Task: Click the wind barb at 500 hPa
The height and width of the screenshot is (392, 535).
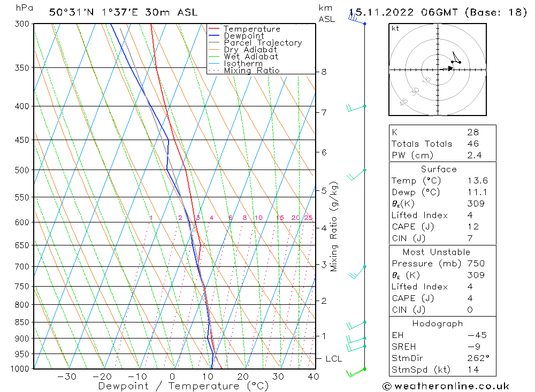Action: click(356, 175)
